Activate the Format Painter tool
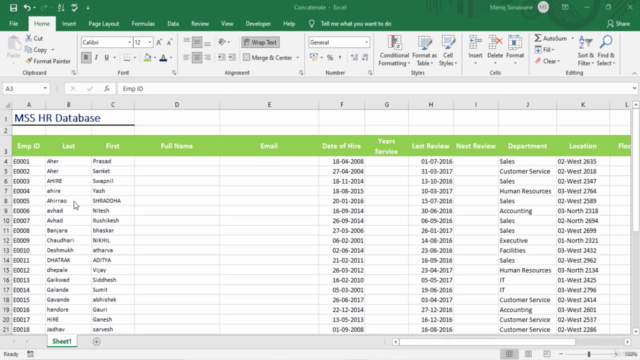 click(48, 61)
